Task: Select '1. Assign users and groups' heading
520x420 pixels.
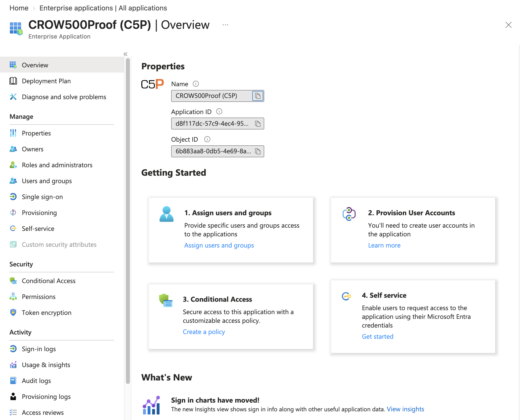Action: 228,213
